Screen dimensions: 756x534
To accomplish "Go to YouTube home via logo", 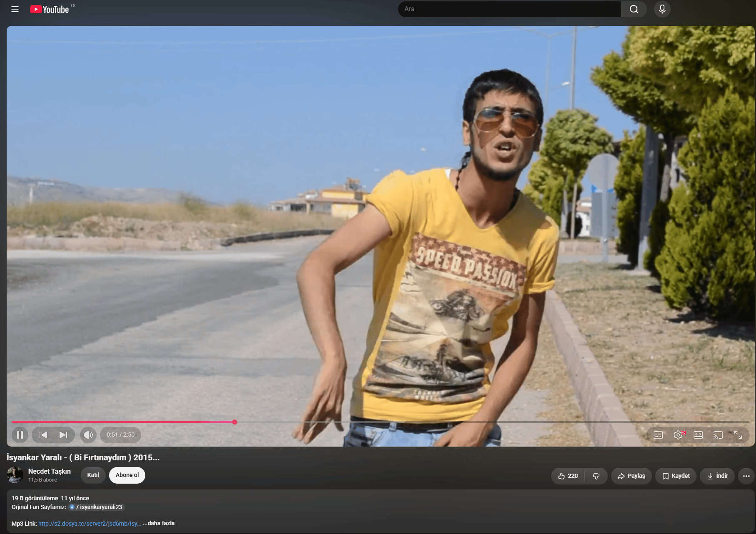I will pos(50,9).
